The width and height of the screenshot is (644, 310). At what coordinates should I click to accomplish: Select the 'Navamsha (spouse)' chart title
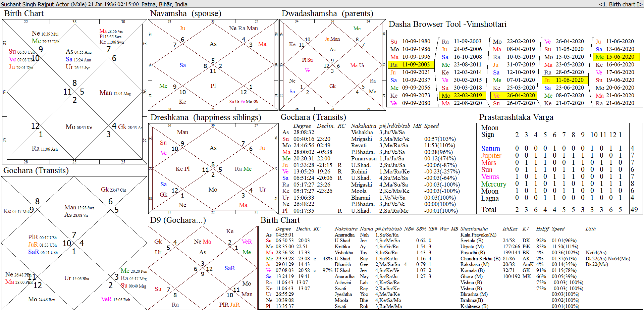pyautogui.click(x=186, y=13)
